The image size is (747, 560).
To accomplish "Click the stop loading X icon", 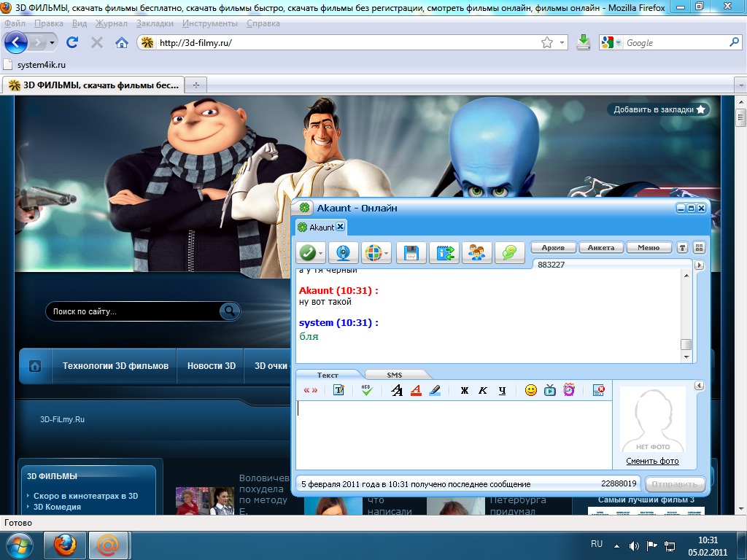I will pos(97,43).
